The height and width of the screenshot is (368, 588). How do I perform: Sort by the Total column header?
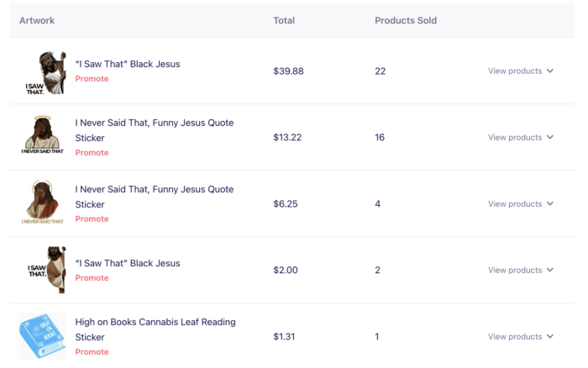[x=284, y=20]
